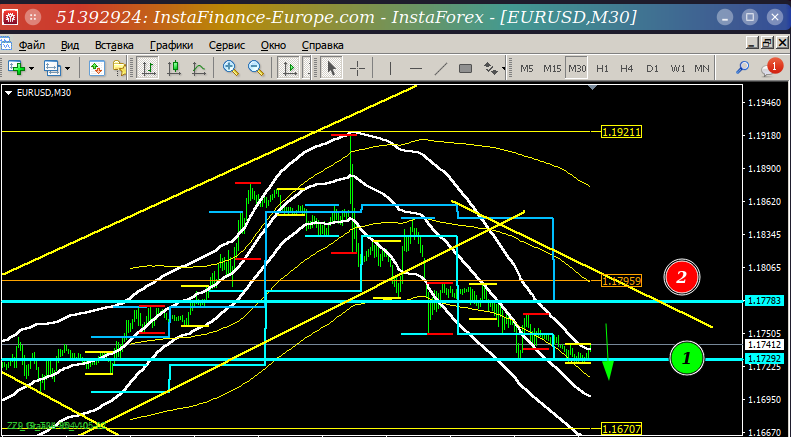This screenshot has height=437, width=791.
Task: Click the 1.17412 current price label
Action: click(764, 345)
